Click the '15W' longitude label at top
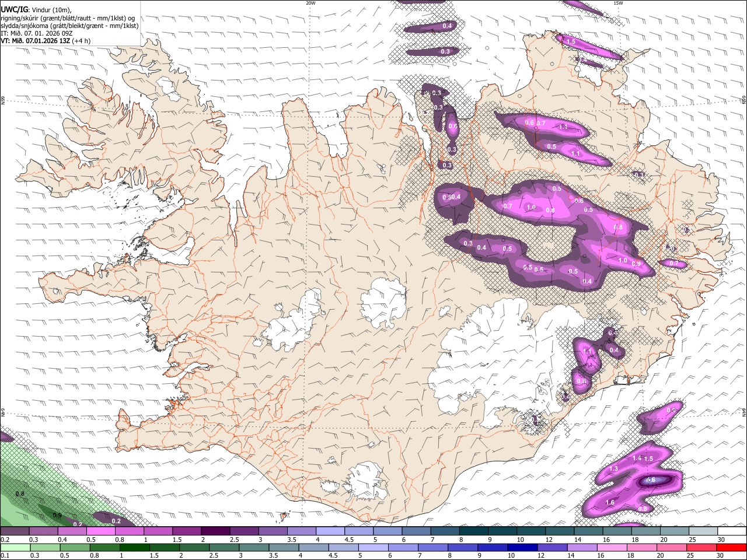The width and height of the screenshot is (747, 560). [x=618, y=3]
